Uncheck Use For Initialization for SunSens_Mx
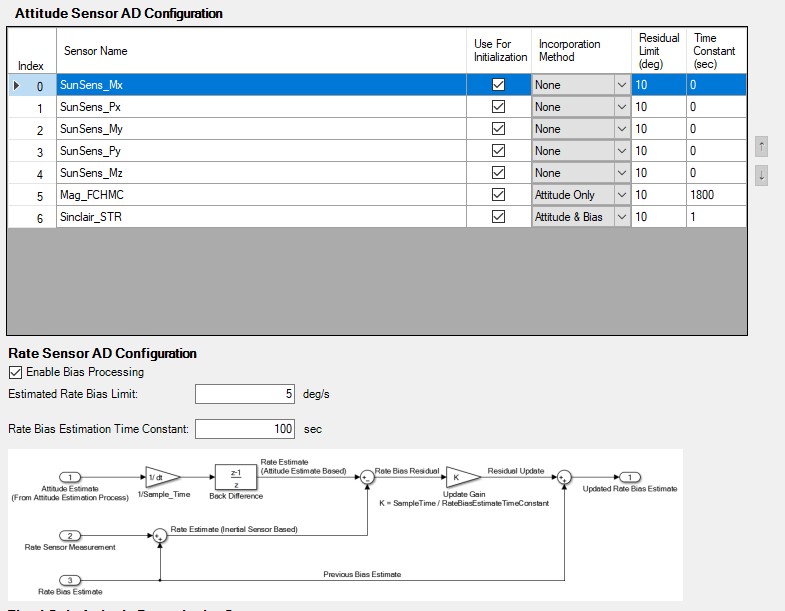The width and height of the screenshot is (785, 611). pos(499,85)
